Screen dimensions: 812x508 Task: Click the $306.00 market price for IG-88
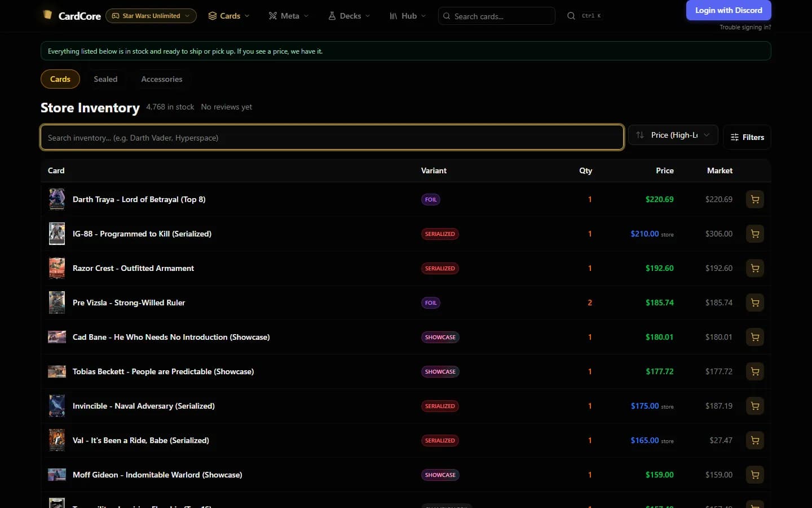719,234
